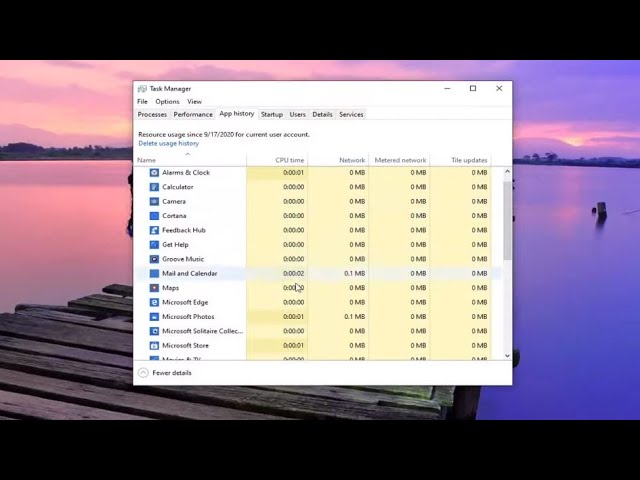
Task: Select the Calculator row name
Action: coord(178,187)
